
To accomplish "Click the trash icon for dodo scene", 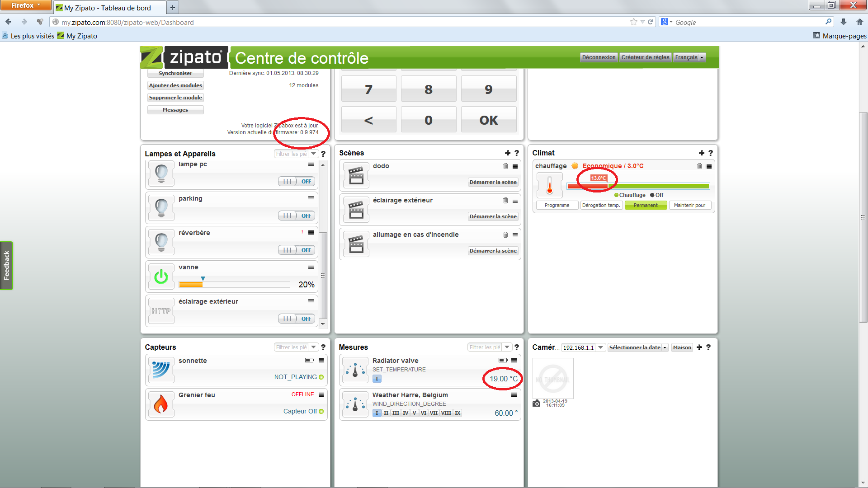I will pyautogui.click(x=505, y=166).
